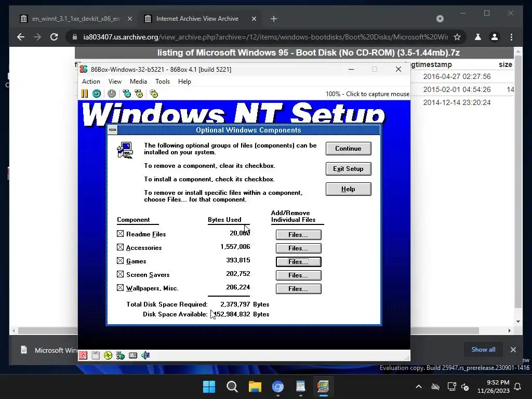
Task: Click the red floppy drive status icon
Action: 83,355
